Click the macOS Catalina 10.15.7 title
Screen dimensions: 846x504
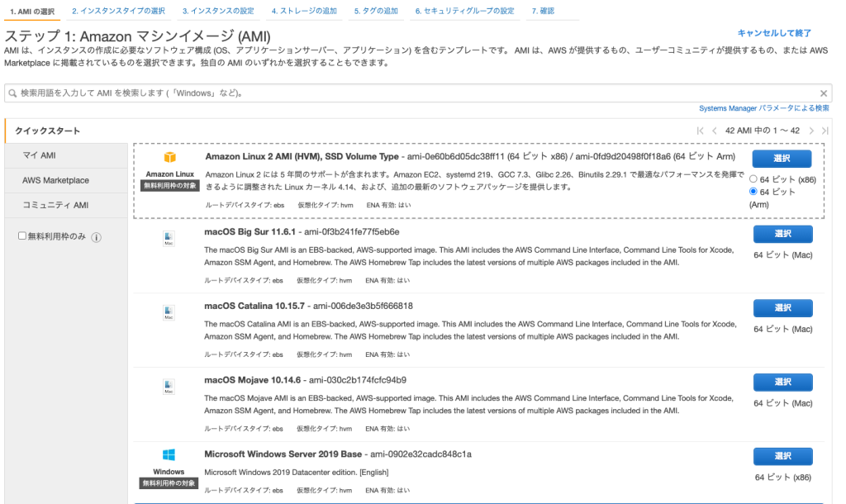coord(254,306)
